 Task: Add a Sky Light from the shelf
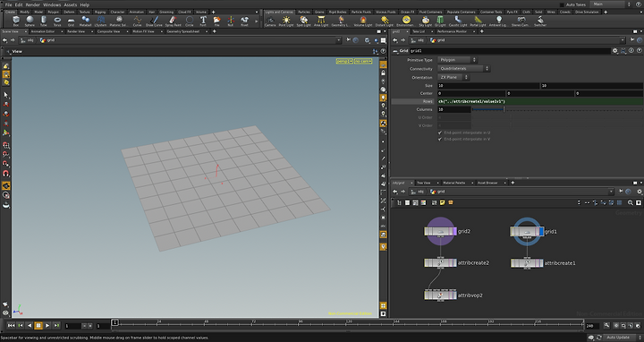426,21
